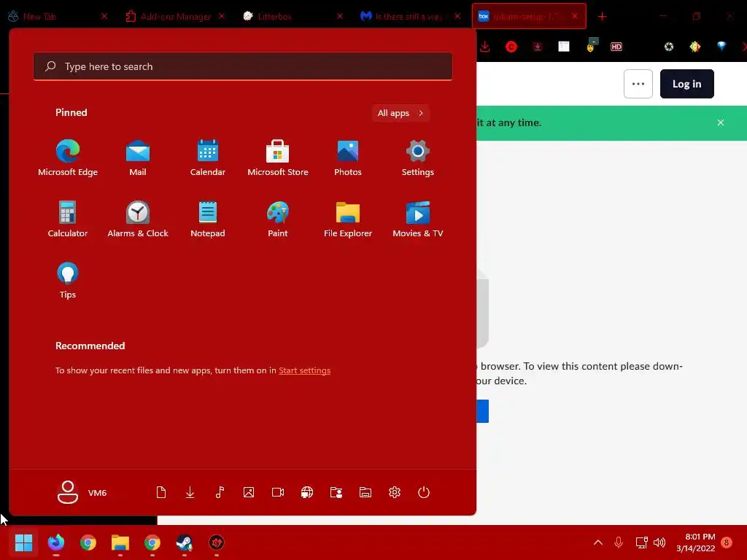Screen dimensions: 747x560
Task: Expand All apps list
Action: click(400, 113)
